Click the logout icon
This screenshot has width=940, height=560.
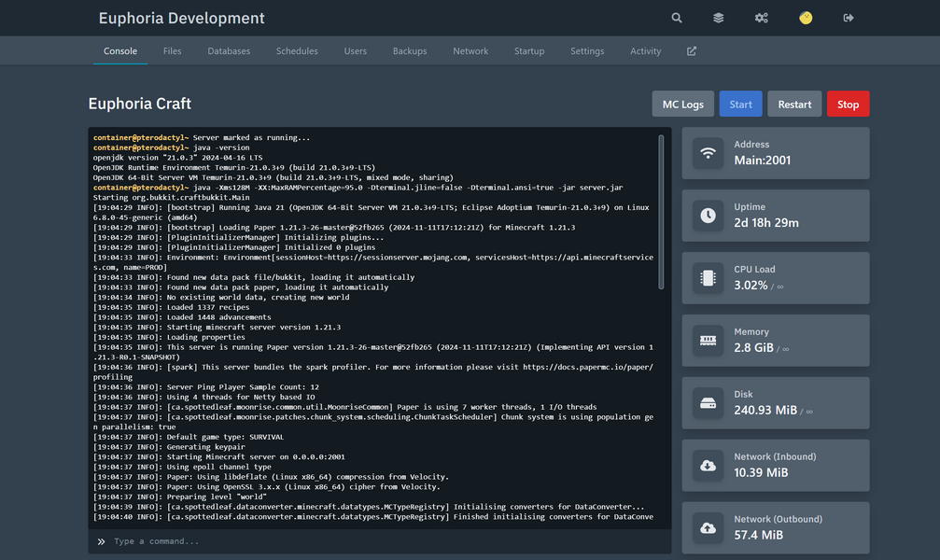[848, 18]
